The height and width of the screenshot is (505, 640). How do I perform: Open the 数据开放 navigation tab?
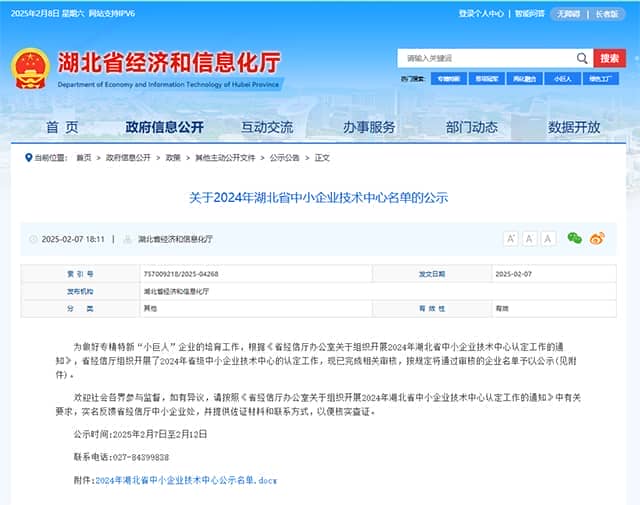point(574,127)
